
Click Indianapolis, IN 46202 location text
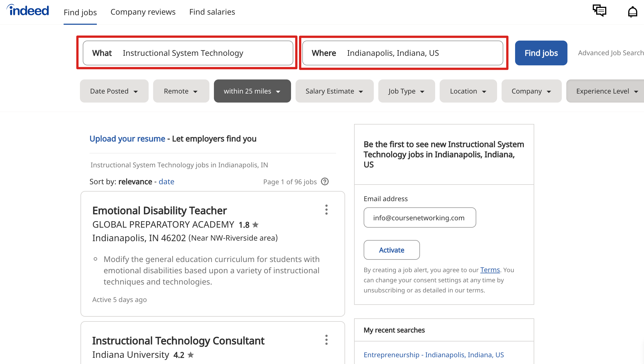139,238
